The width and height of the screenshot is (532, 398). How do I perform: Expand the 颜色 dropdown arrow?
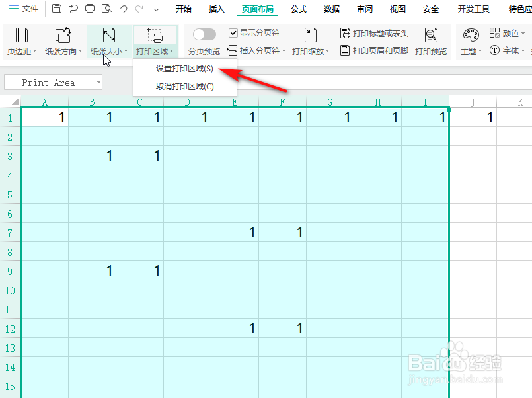point(523,33)
